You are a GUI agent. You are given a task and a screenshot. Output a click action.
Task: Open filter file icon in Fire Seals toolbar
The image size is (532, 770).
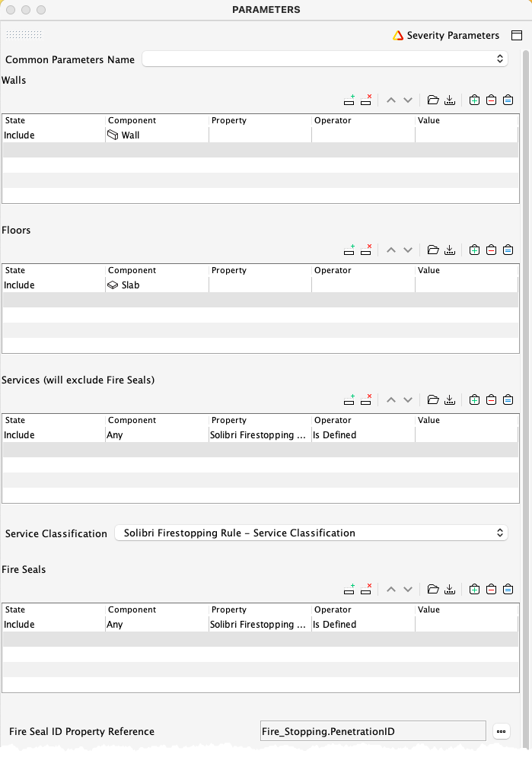click(433, 589)
